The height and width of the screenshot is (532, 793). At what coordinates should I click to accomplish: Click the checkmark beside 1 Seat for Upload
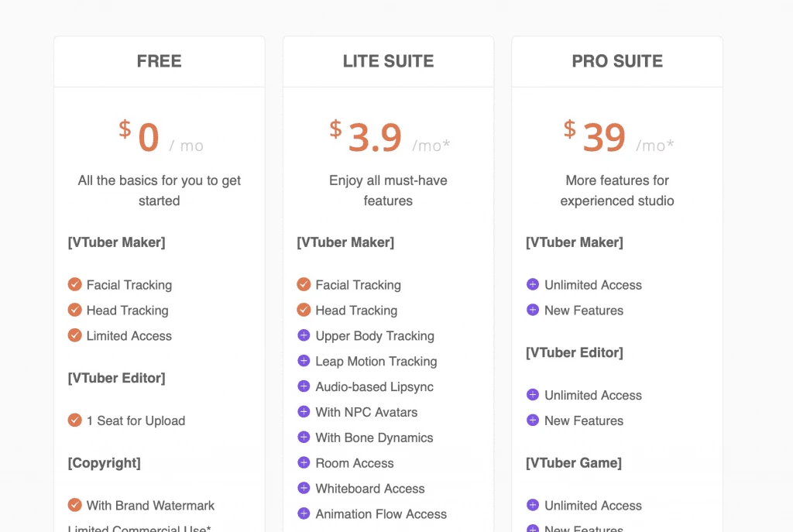point(75,420)
